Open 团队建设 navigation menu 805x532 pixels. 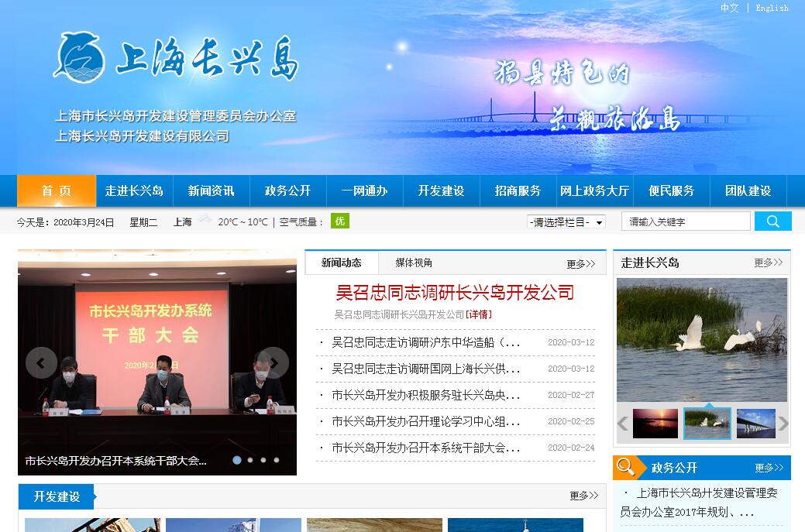(x=748, y=190)
